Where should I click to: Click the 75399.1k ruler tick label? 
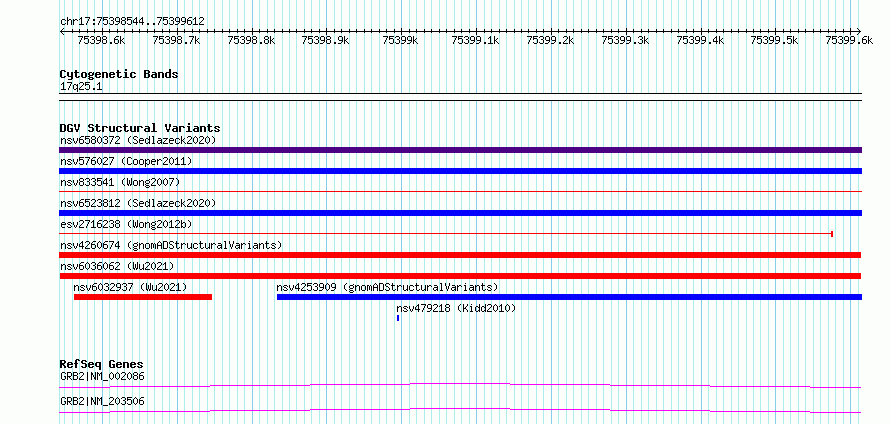tap(475, 40)
